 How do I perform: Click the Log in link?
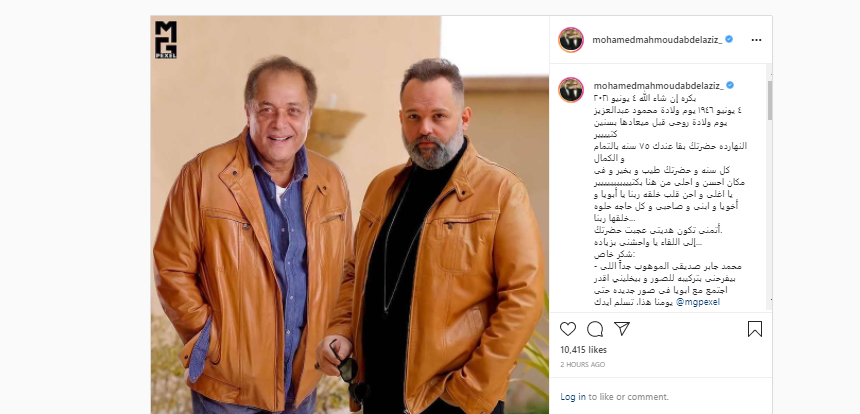(x=573, y=396)
